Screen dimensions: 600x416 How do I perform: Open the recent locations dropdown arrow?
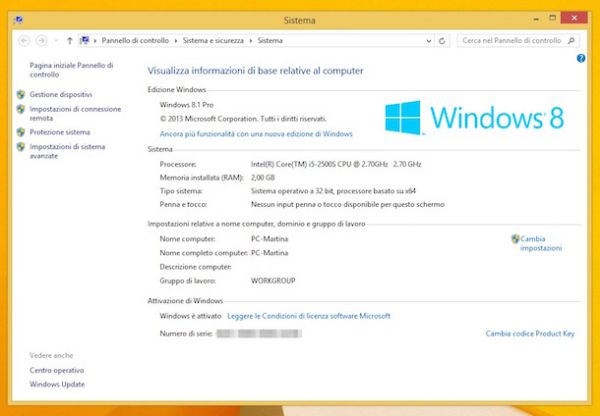(55, 41)
